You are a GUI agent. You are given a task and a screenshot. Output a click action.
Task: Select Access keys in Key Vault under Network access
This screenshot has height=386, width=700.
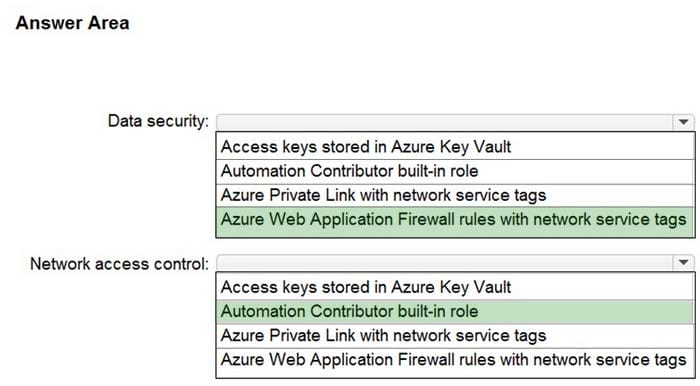click(455, 287)
